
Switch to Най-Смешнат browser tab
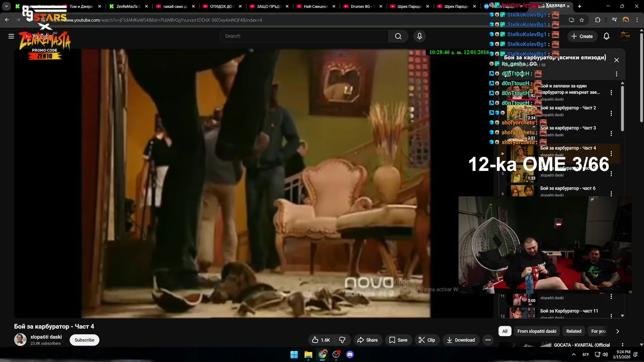click(x=315, y=7)
